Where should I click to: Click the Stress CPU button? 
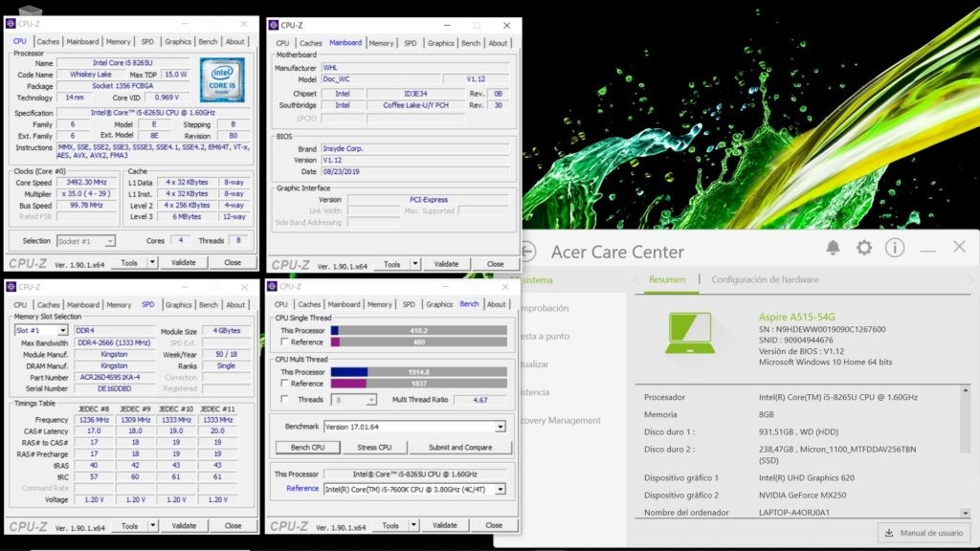(x=374, y=448)
